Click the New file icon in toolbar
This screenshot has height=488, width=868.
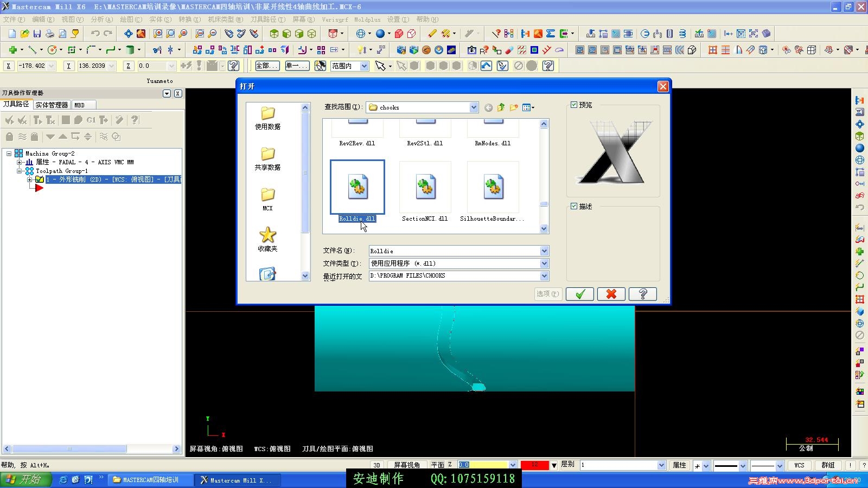pyautogui.click(x=12, y=34)
